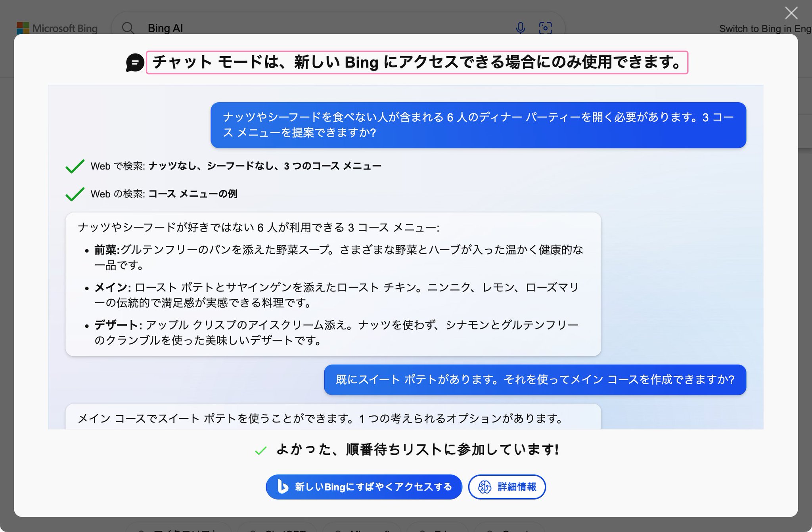Click the text コース メニューの例

193,193
